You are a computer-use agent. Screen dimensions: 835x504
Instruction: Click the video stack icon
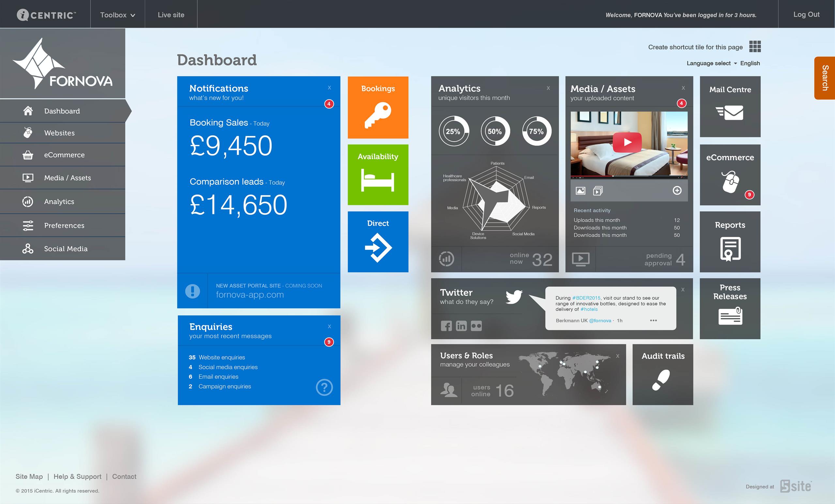pos(598,191)
